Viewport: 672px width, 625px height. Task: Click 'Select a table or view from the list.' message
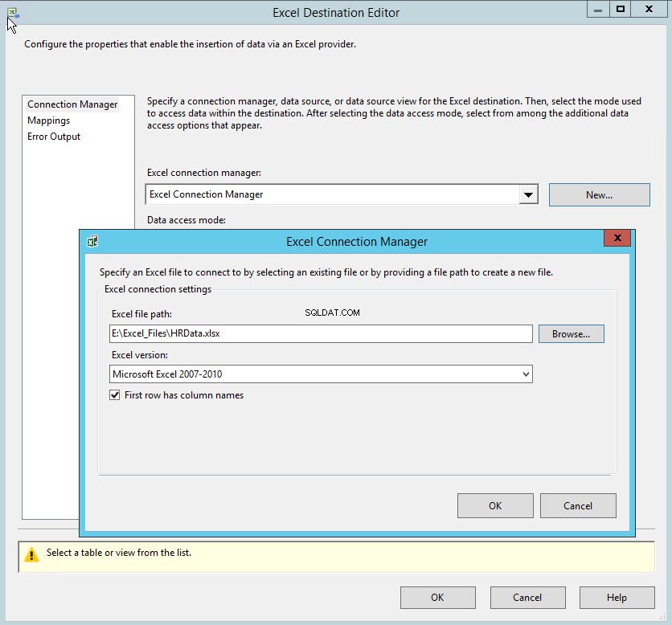pyautogui.click(x=119, y=553)
